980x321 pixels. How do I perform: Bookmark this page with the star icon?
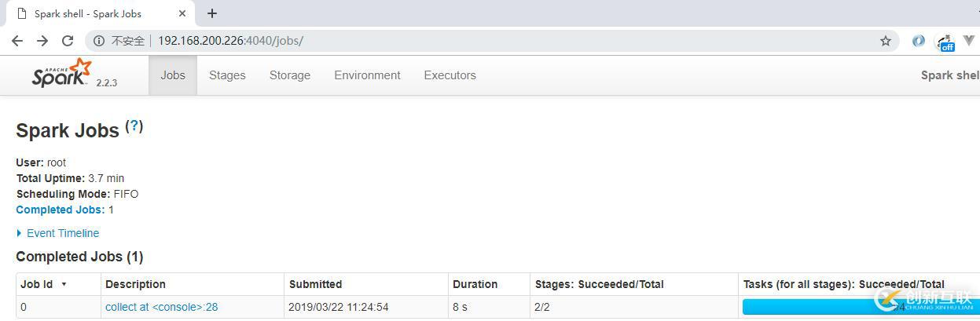pyautogui.click(x=886, y=41)
